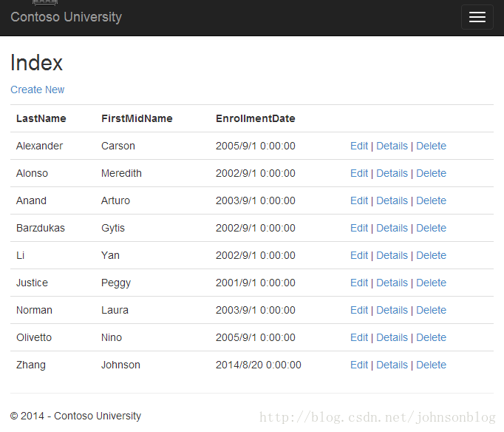Select the EnrollmentDate column header
Image resolution: width=504 pixels, height=432 pixels.
click(x=256, y=118)
